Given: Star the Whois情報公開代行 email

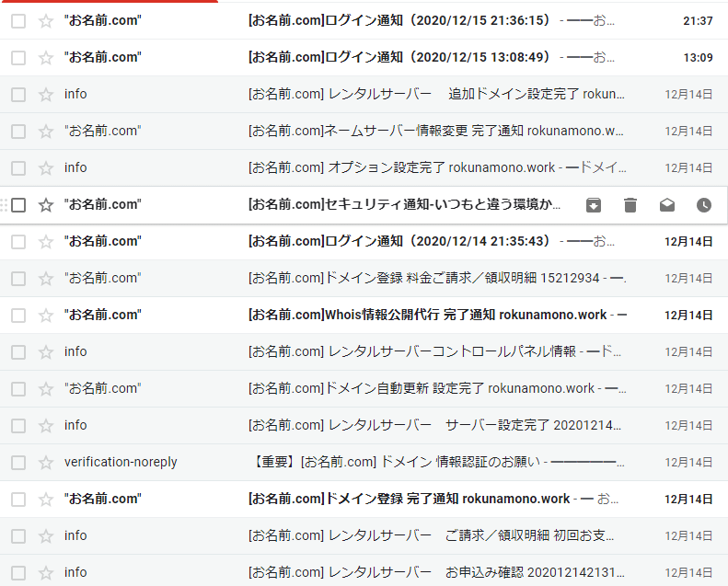Looking at the screenshot, I should (x=45, y=316).
